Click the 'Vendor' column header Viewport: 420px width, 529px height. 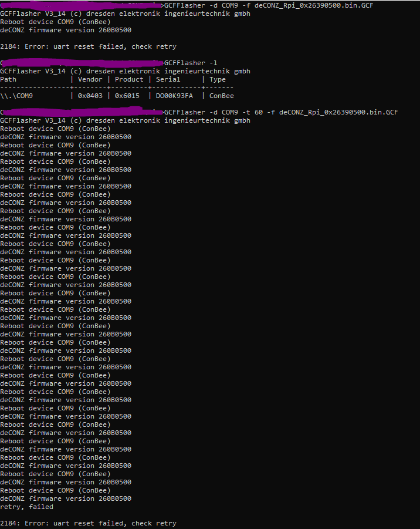pos(90,79)
